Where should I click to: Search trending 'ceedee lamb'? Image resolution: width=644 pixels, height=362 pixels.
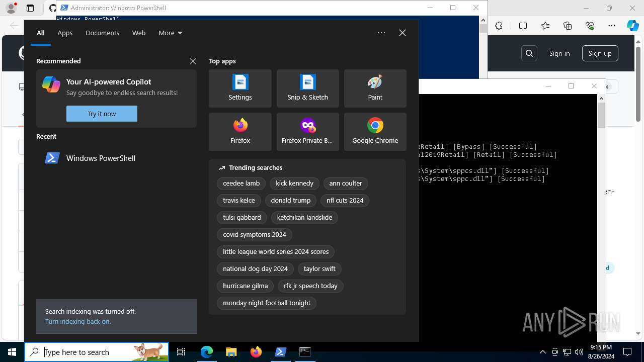(x=242, y=184)
